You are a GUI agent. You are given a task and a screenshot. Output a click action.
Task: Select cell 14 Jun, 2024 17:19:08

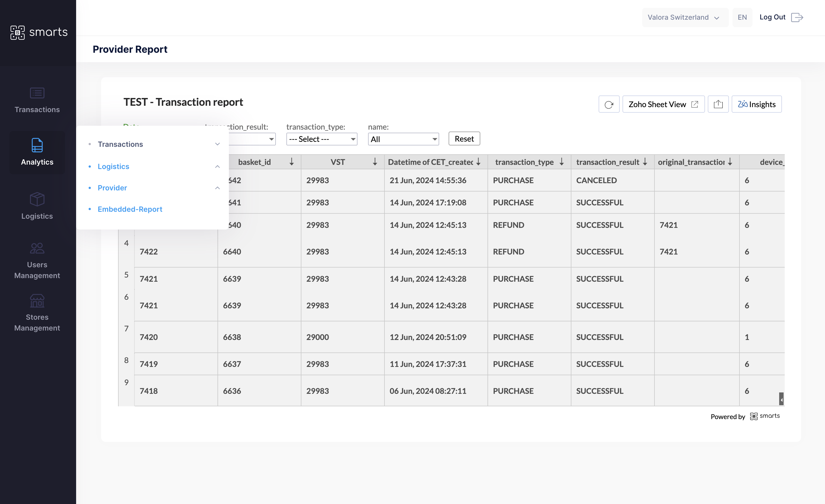[436, 202]
